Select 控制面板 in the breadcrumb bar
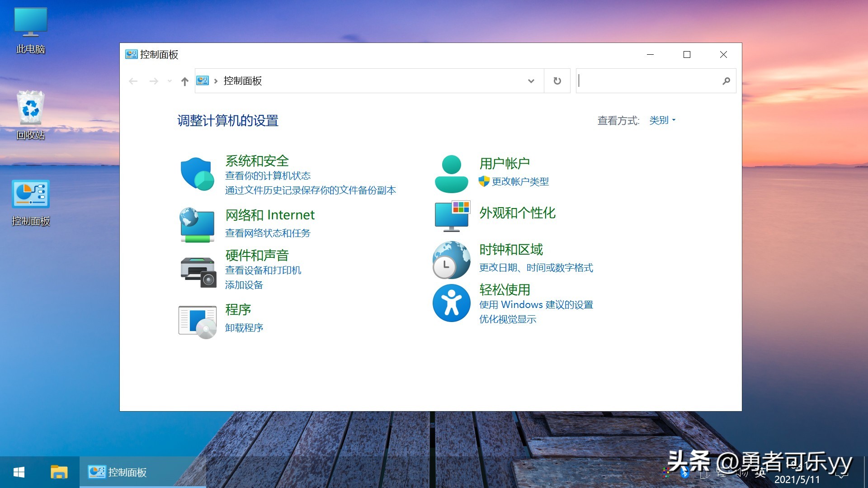The image size is (868, 488). [241, 81]
